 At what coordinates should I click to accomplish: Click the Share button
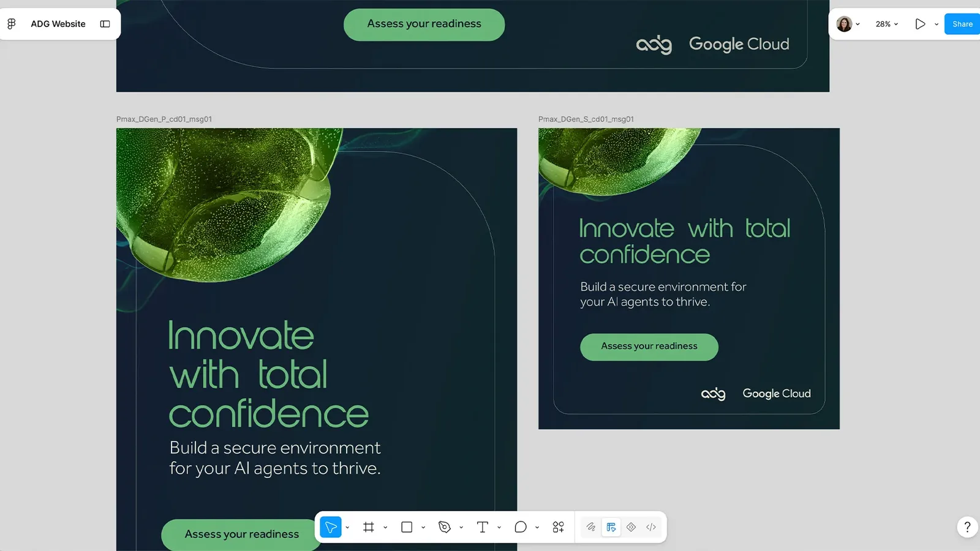tap(962, 24)
